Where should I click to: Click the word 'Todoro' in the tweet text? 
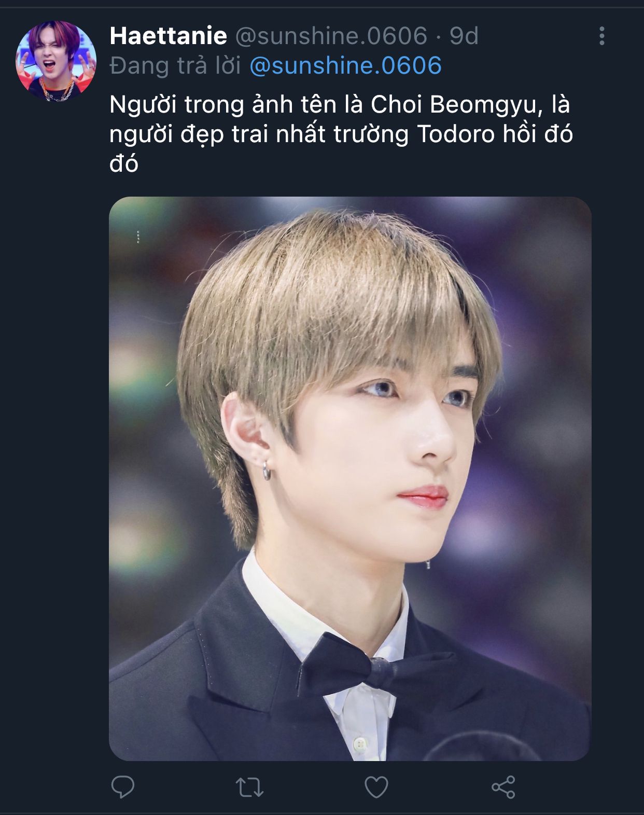(456, 134)
